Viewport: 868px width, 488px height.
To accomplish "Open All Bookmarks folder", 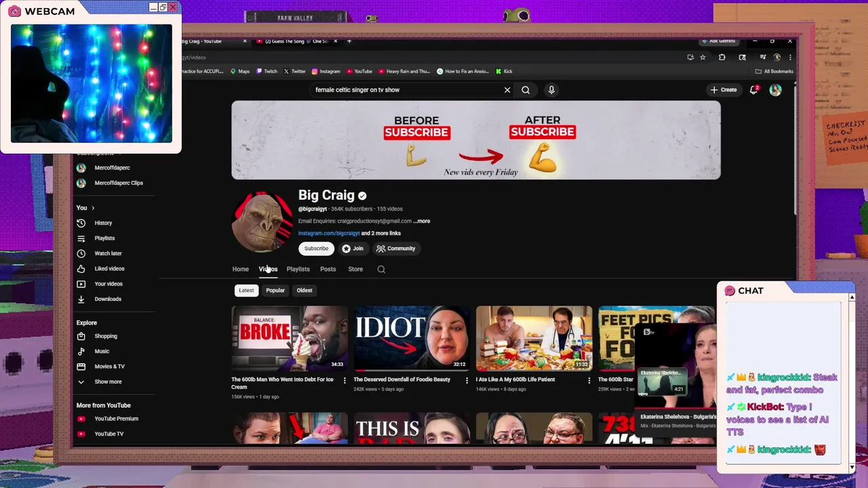I will tap(774, 71).
